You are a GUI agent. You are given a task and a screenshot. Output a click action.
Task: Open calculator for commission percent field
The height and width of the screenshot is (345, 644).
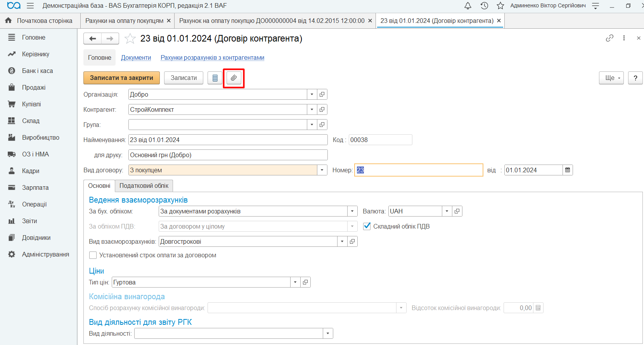click(x=538, y=308)
